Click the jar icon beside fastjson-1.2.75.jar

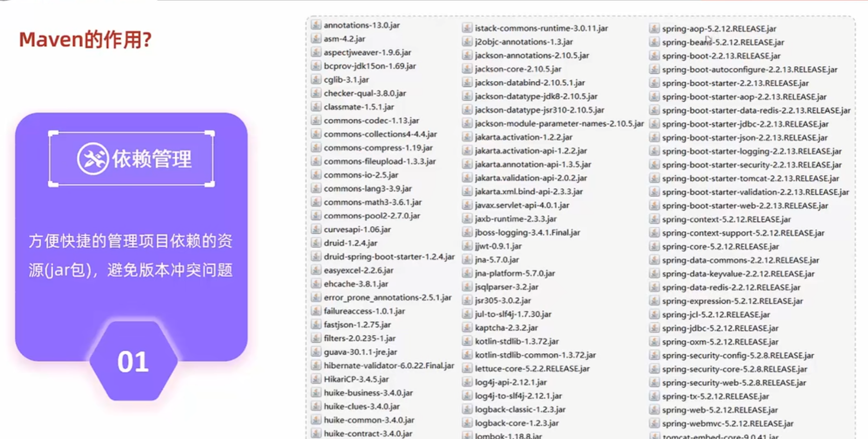coord(316,324)
